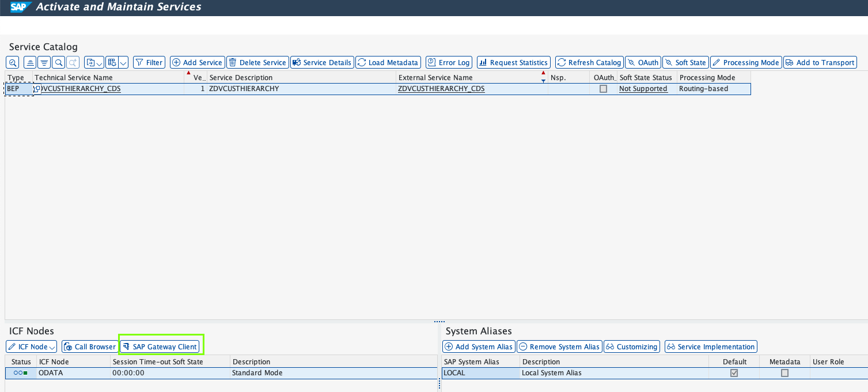Click the ZDVCUSTHIERARCHY_CDS external service name link
Image resolution: width=868 pixels, height=392 pixels.
[x=441, y=89]
